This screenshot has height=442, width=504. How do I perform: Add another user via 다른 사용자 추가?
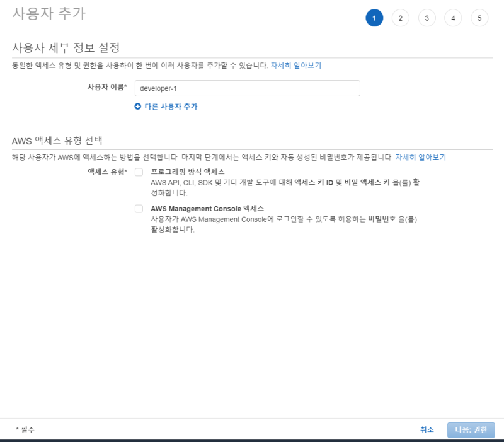coord(171,107)
